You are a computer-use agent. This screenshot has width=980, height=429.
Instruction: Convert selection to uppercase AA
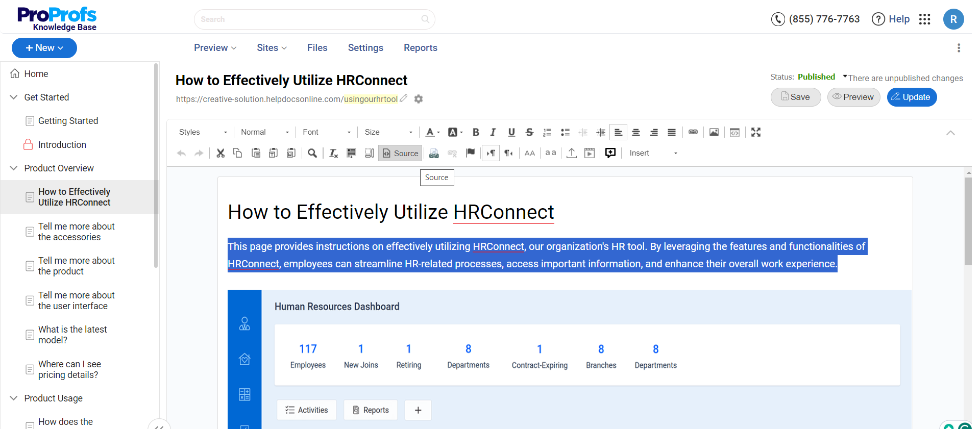[x=530, y=153]
